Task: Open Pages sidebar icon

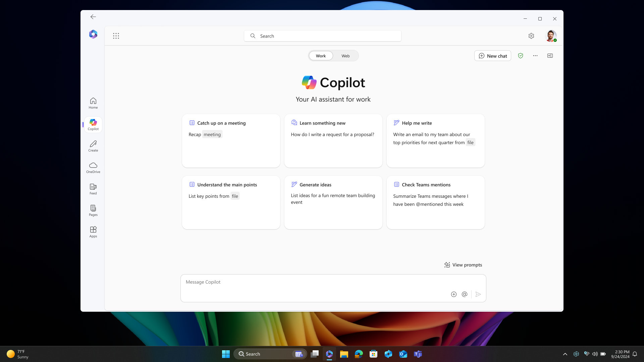Action: click(93, 210)
